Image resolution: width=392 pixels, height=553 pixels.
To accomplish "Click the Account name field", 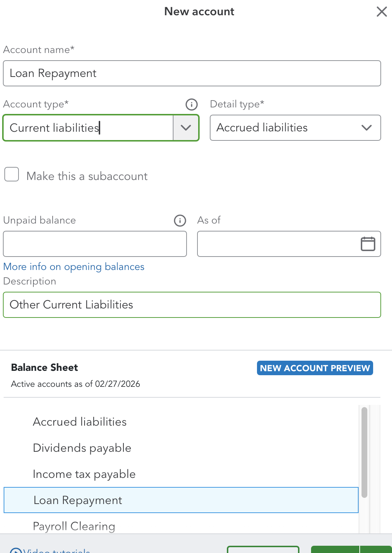I will point(192,73).
